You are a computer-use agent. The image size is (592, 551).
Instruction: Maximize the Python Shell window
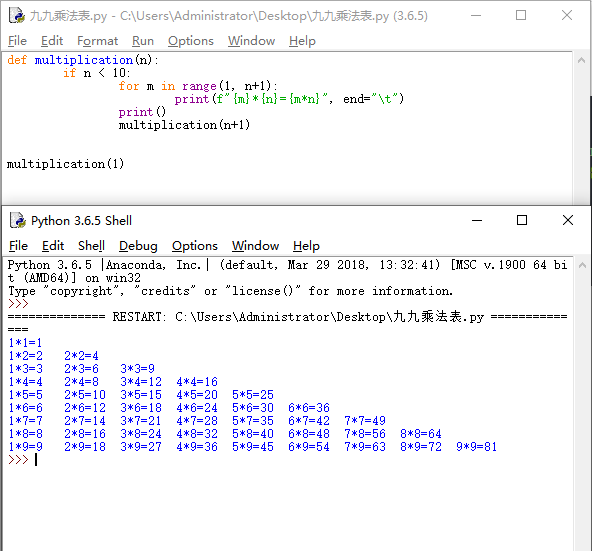click(522, 220)
